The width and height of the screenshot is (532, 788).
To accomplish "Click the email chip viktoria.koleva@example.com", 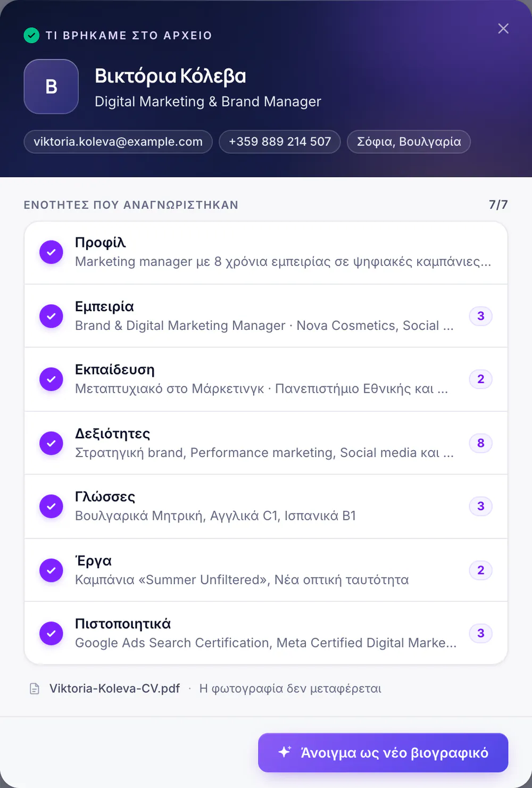I will [x=118, y=142].
